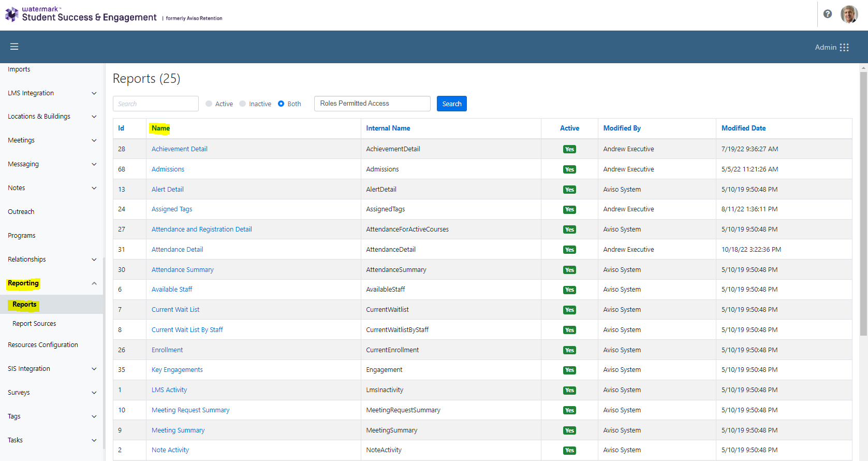Screen dimensions: 868x461
Task: Sort by Active column header
Action: [x=569, y=128]
